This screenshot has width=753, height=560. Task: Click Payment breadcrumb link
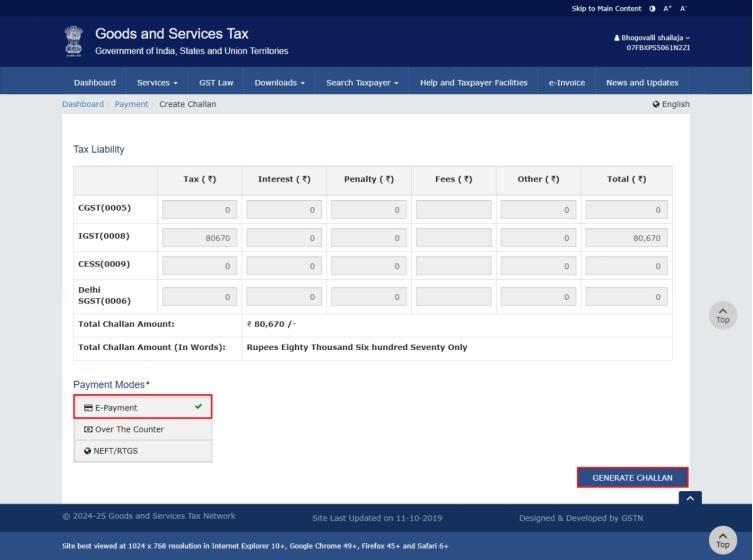pos(131,104)
